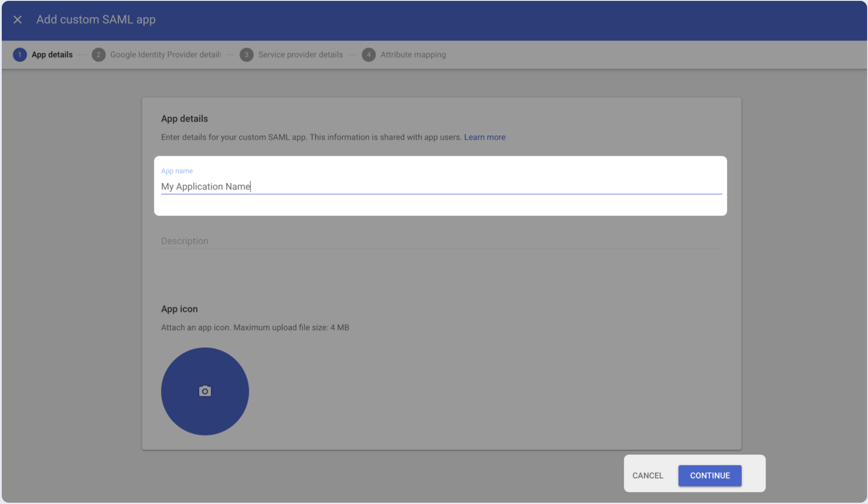Open the Learn more link
868x504 pixels.
(x=485, y=137)
